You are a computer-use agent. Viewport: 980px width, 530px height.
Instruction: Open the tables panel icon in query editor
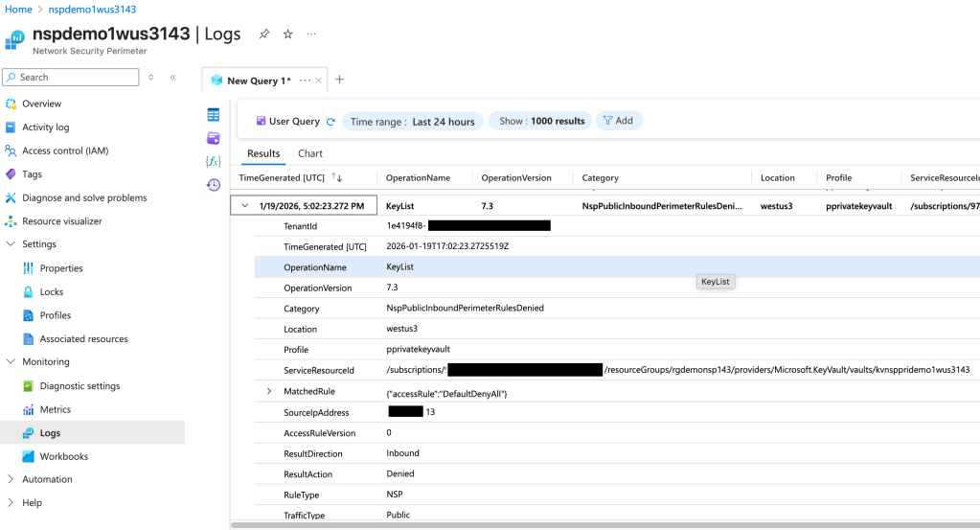[x=214, y=115]
